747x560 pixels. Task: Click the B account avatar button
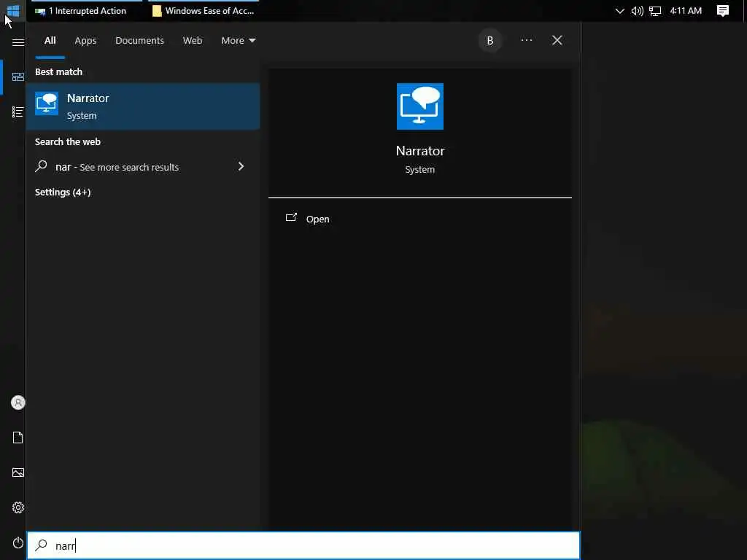point(489,41)
